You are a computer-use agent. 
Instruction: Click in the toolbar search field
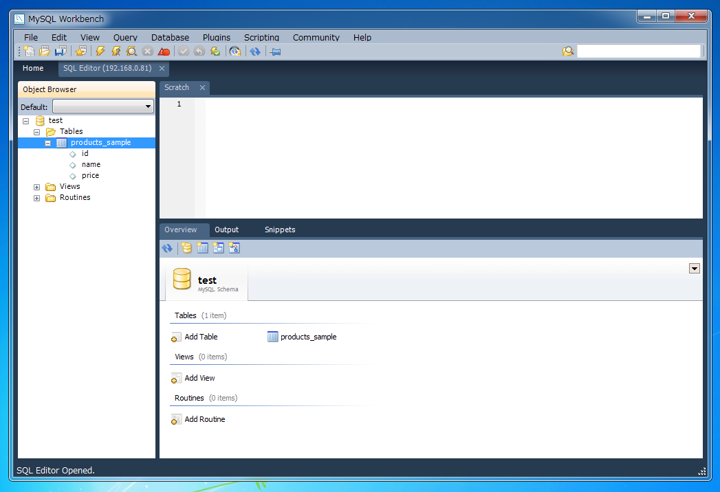[x=638, y=51]
